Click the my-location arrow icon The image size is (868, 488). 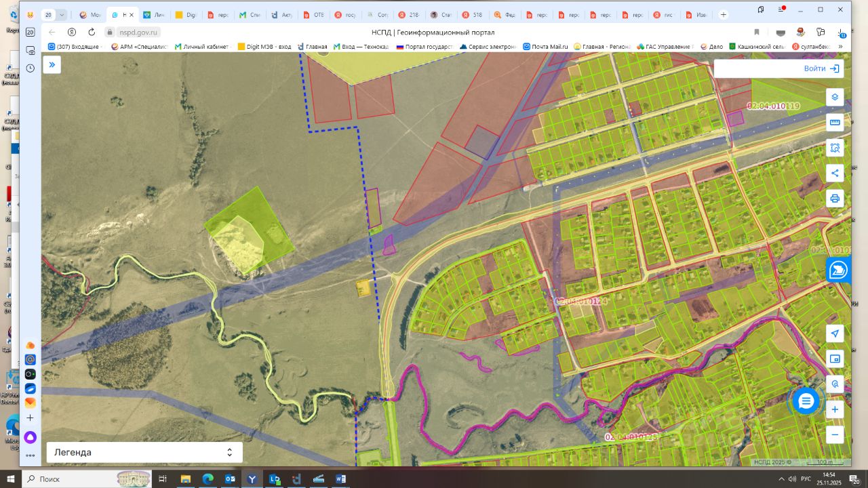tap(835, 333)
